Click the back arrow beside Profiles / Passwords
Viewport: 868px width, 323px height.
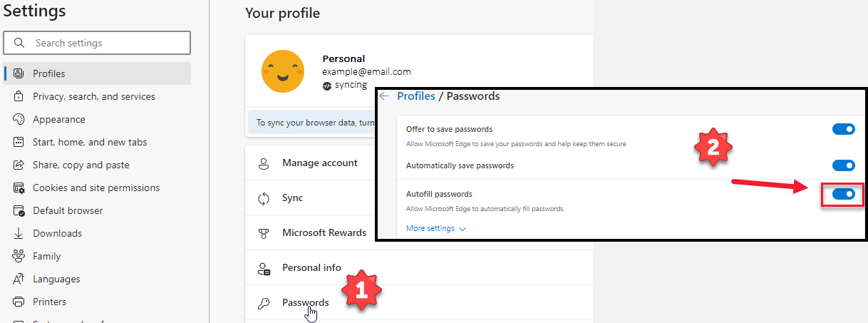pos(384,96)
